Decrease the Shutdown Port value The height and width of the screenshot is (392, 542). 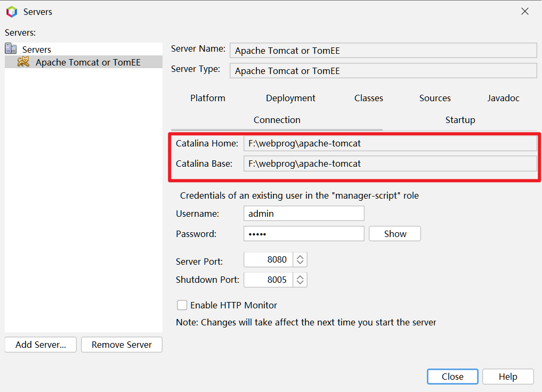300,283
